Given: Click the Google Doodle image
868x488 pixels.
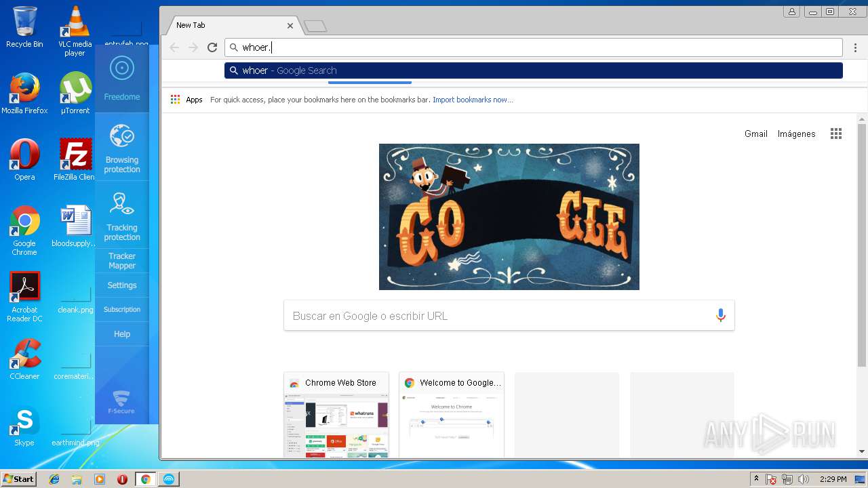Looking at the screenshot, I should point(509,217).
